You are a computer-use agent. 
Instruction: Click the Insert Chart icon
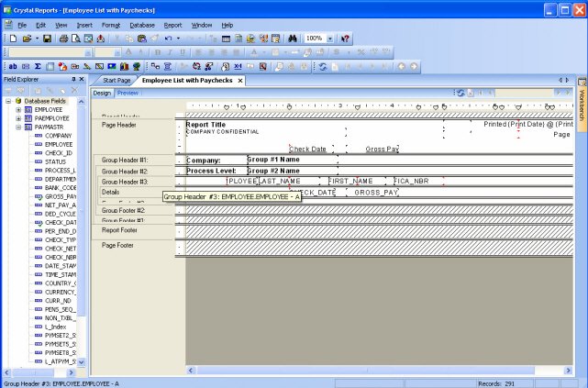coord(124,66)
